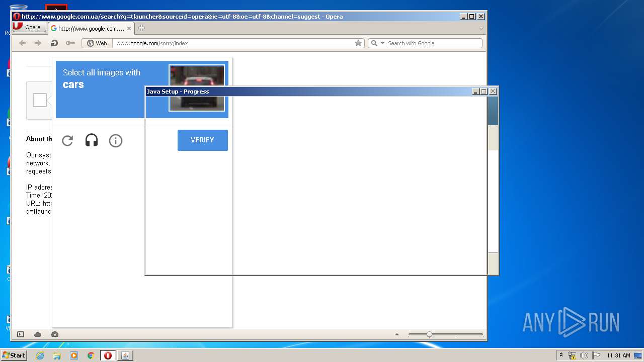Open a new tab with plus button

coord(141,28)
